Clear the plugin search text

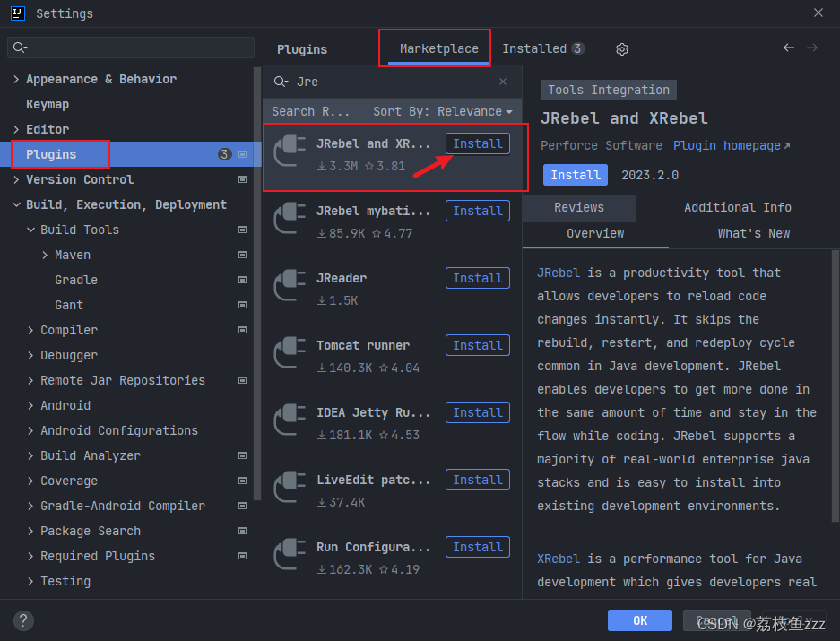(503, 82)
